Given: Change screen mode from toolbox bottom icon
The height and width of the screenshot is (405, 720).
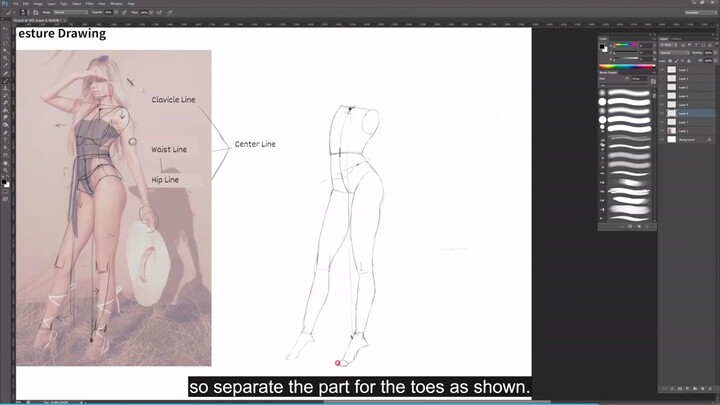Looking at the screenshot, I should pos(6,199).
